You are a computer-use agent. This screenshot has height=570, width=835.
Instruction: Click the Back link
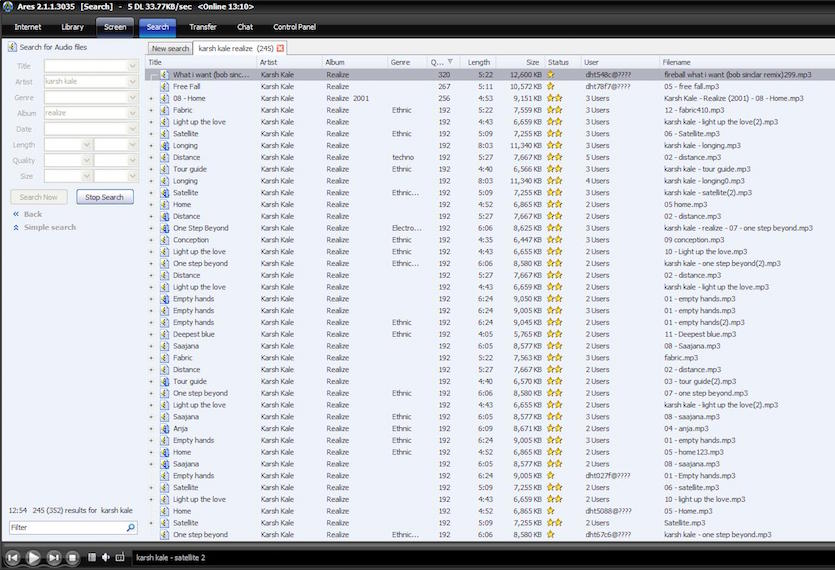pyautogui.click(x=32, y=214)
